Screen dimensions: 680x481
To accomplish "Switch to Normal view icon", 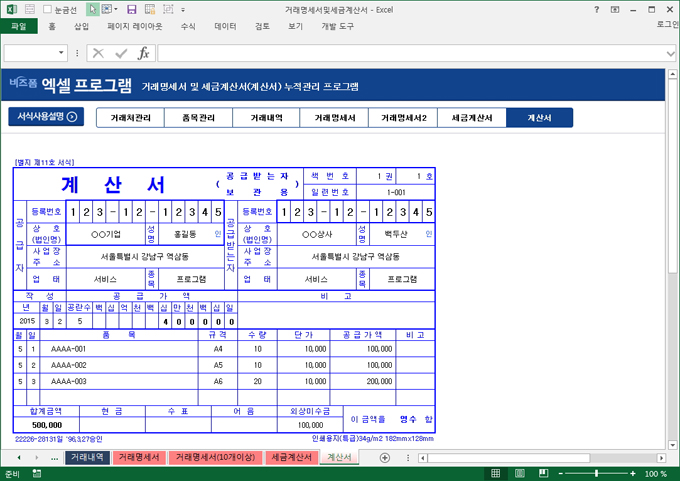I will [495, 474].
